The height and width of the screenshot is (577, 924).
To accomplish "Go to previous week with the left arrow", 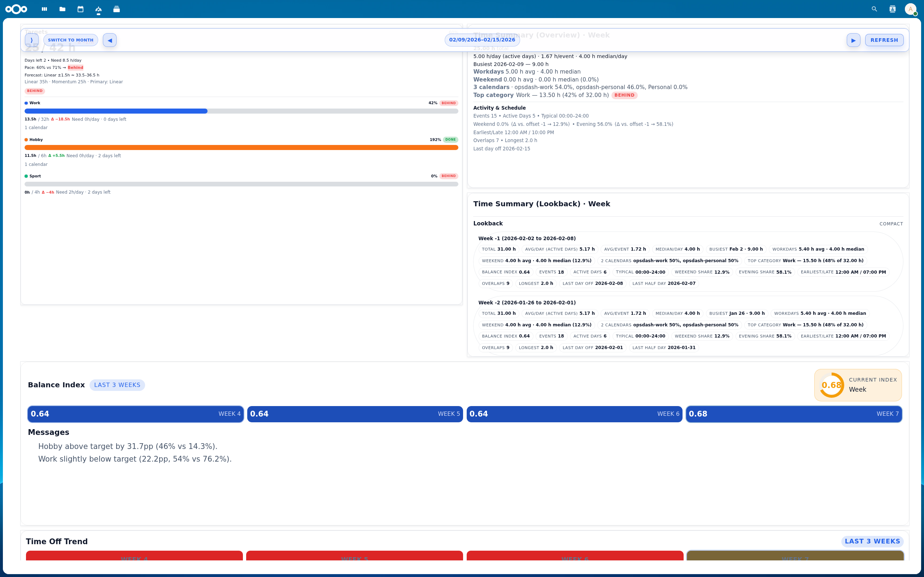I will [x=110, y=40].
